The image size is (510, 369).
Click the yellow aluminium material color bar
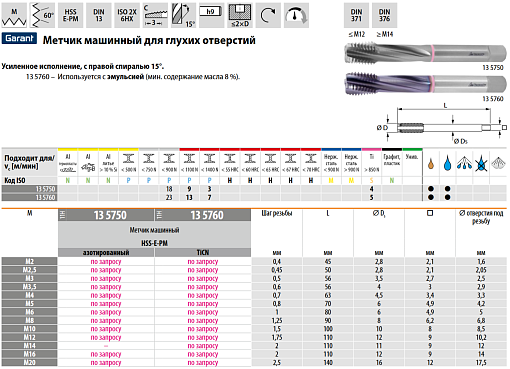[98, 150]
